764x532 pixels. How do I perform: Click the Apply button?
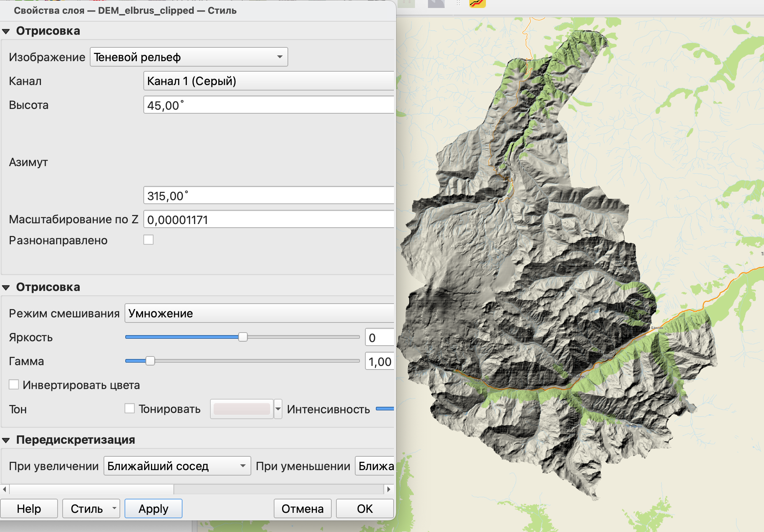pos(153,509)
